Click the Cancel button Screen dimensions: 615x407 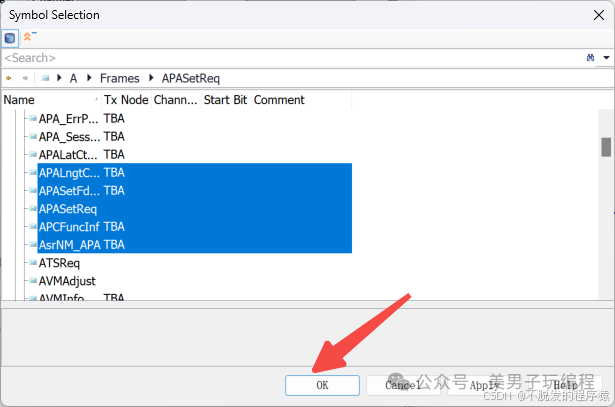[x=402, y=385]
